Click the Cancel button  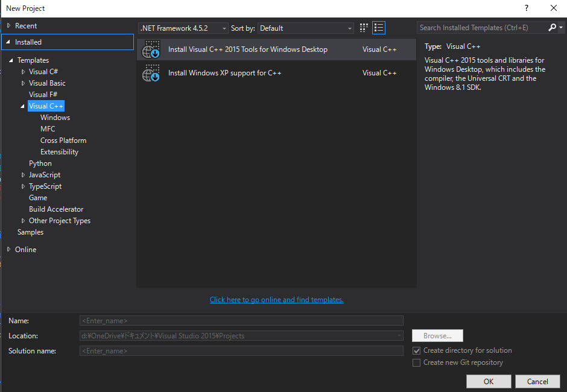(x=537, y=382)
